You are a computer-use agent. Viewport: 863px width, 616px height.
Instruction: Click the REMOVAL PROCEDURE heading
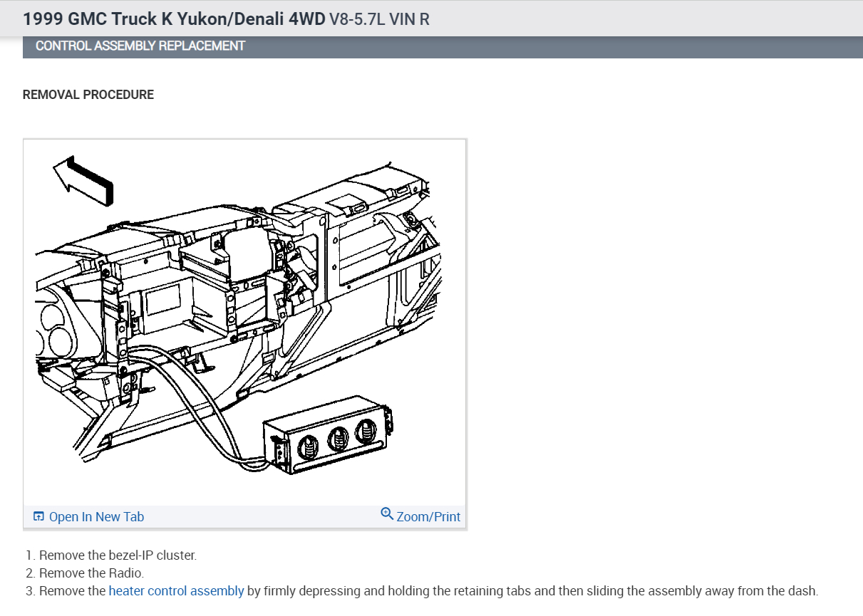pyautogui.click(x=88, y=95)
